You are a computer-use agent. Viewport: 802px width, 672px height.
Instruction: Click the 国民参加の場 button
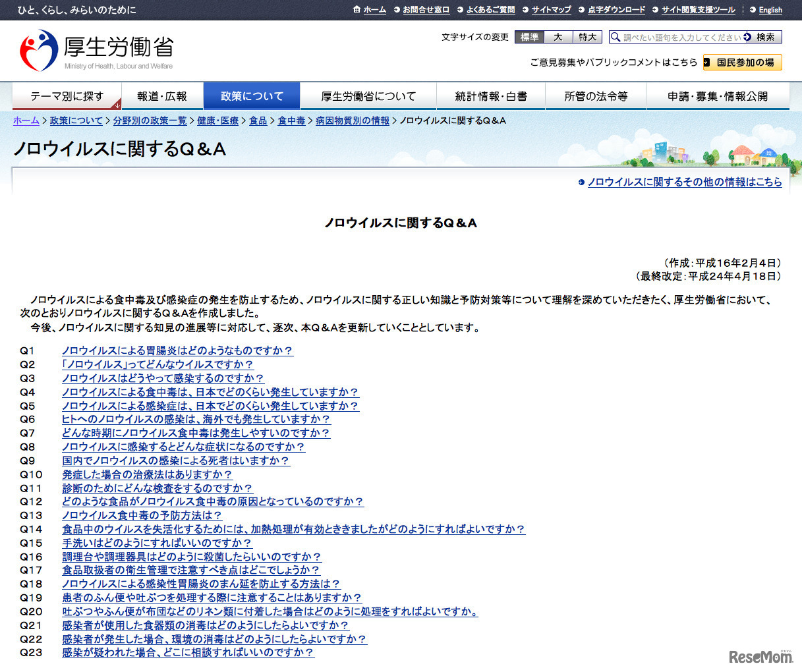click(x=743, y=62)
